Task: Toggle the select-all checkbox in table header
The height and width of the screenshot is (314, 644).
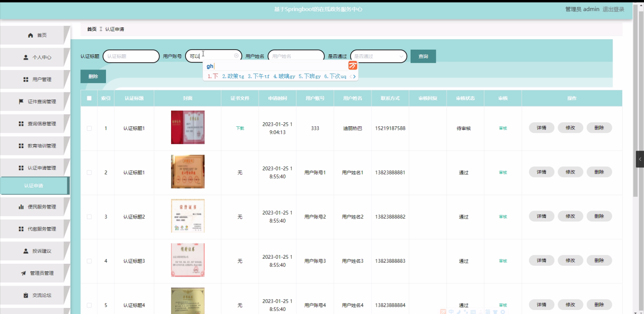Action: [89, 98]
